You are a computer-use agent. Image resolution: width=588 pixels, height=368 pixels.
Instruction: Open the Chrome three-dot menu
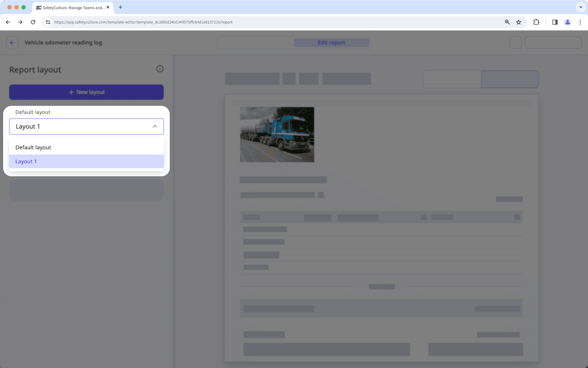[x=581, y=22]
